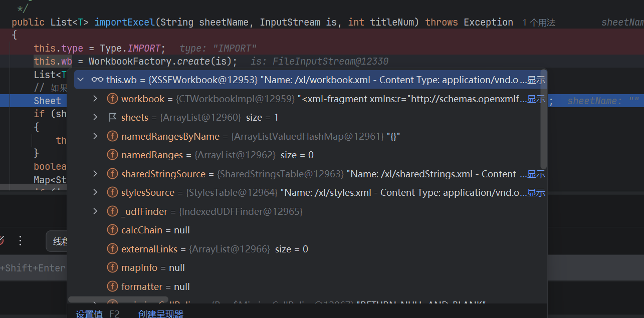This screenshot has width=644, height=318.
Task: Click the 1 个用法 usages hint
Action: tap(539, 23)
